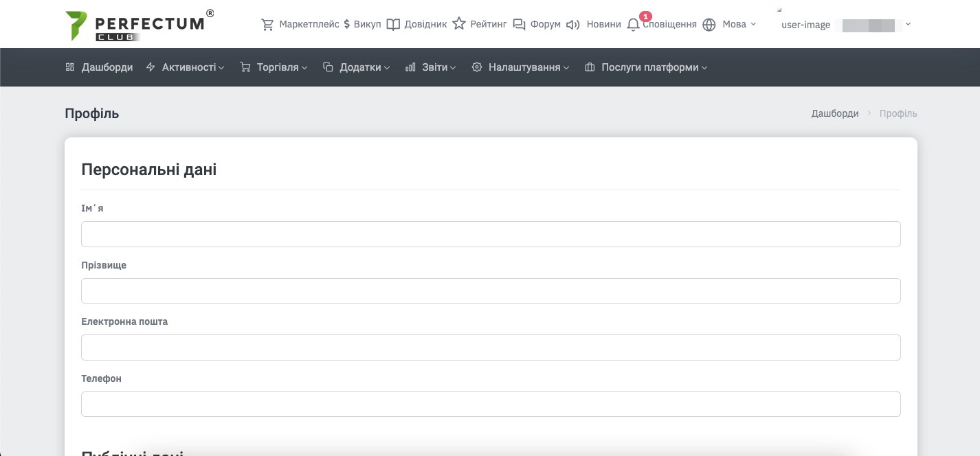This screenshot has height=456, width=980.
Task: Open the Дашборди menu item
Action: (100, 67)
